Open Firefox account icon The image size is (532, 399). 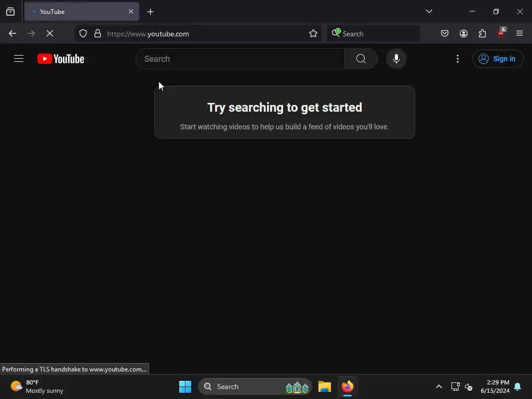tap(463, 34)
